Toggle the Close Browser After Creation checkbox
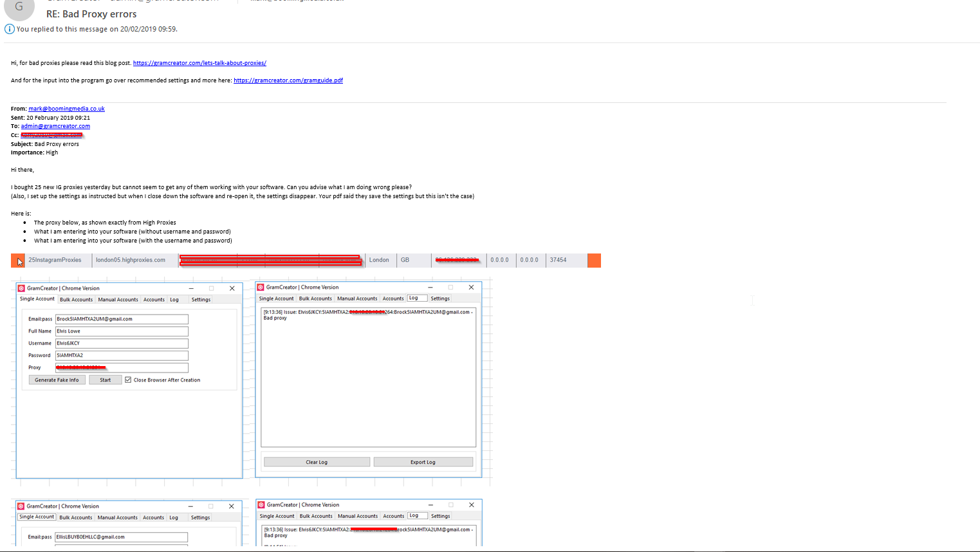The image size is (980, 552). [x=128, y=380]
